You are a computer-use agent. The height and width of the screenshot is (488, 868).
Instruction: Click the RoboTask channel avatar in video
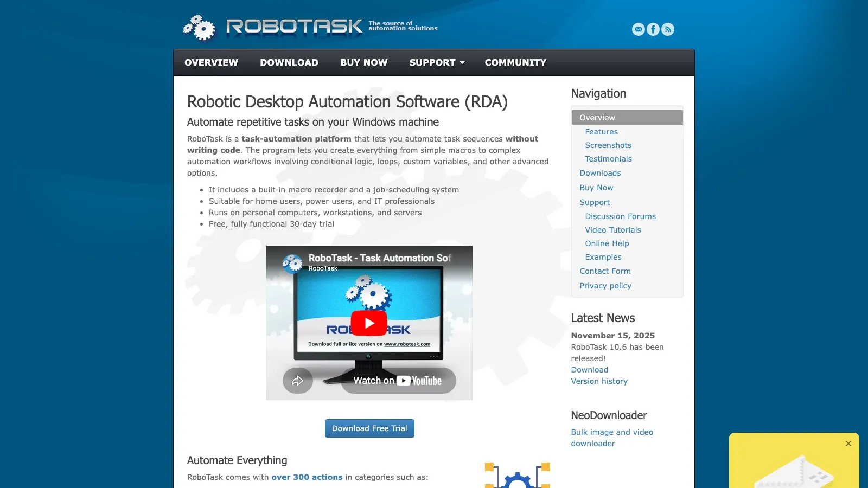pos(292,264)
